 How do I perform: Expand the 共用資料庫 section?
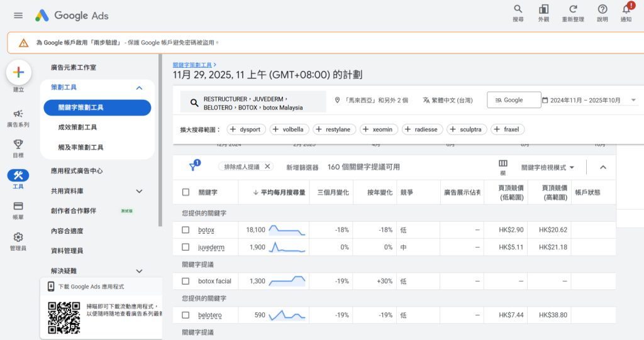coord(139,191)
